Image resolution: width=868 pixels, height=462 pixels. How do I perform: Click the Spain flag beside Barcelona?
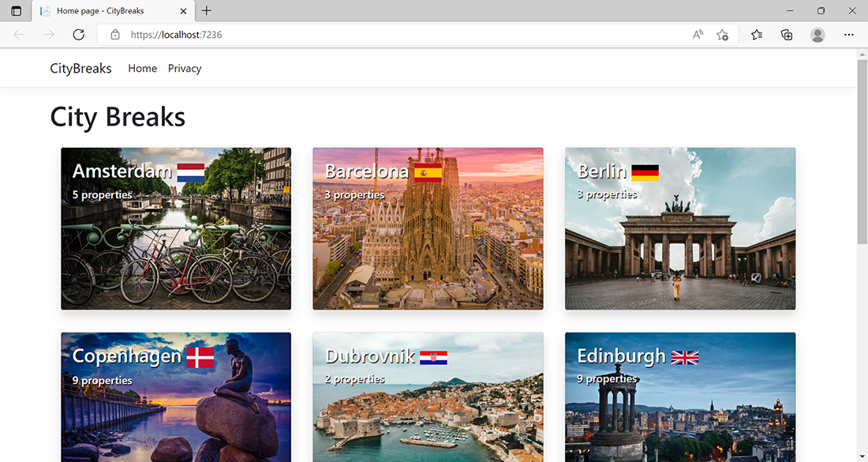coord(428,172)
